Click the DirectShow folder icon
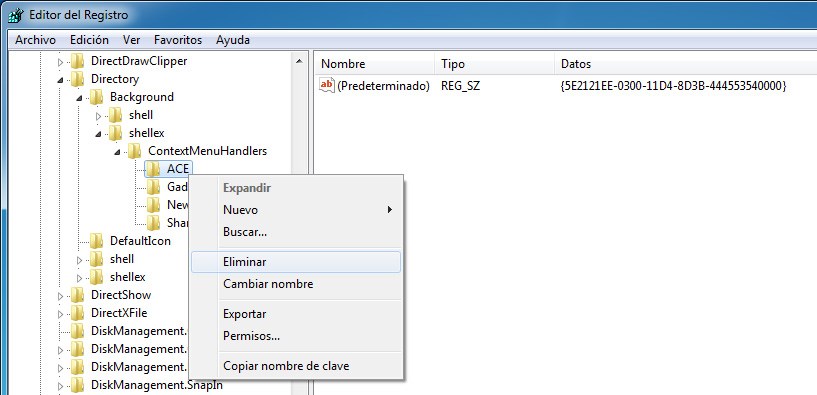This screenshot has height=395, width=817. point(77,295)
